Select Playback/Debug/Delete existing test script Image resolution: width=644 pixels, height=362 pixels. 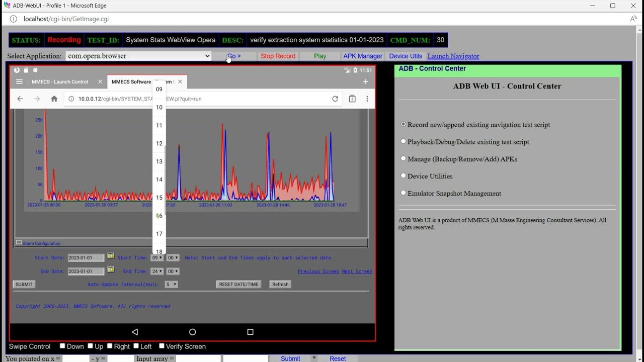pos(404,141)
